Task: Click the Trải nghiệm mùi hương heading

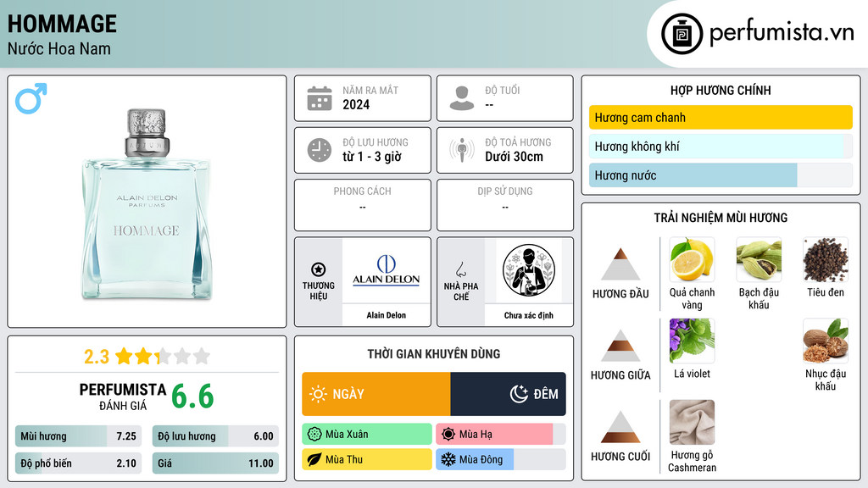Action: (721, 218)
